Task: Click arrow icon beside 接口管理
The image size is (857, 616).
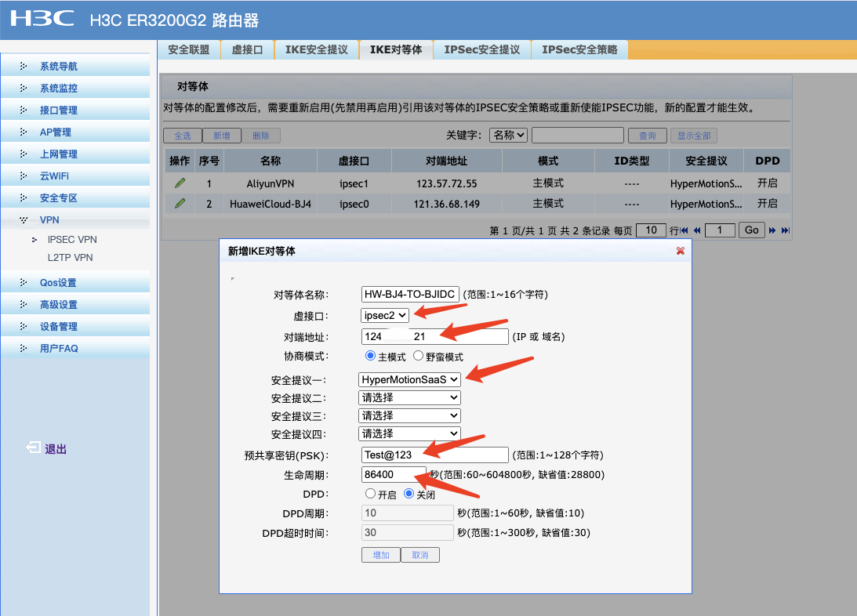Action: pyautogui.click(x=23, y=110)
